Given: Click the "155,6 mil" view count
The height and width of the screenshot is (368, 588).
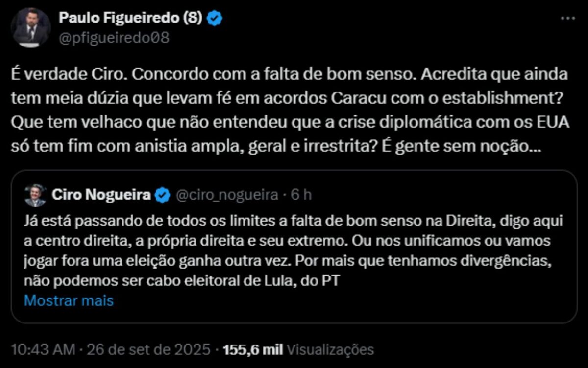Looking at the screenshot, I should pos(253,350).
